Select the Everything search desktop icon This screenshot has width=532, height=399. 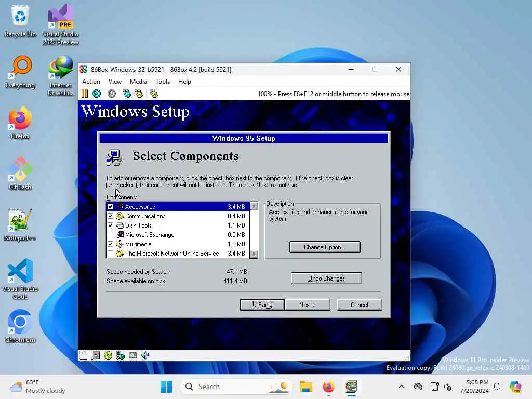tap(20, 72)
